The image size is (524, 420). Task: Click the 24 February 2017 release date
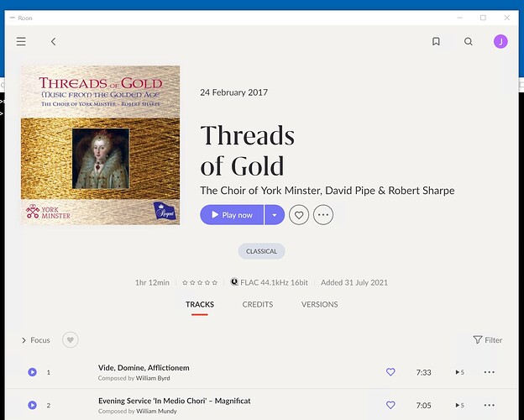click(x=234, y=92)
